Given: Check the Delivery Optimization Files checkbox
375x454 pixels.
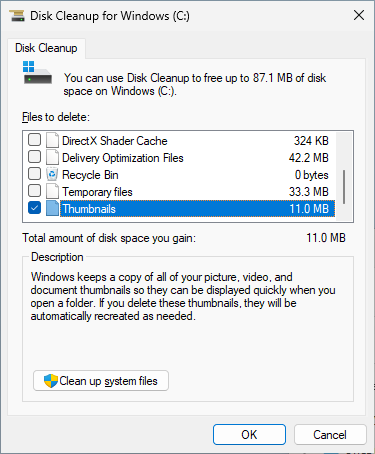Looking at the screenshot, I should pos(34,157).
